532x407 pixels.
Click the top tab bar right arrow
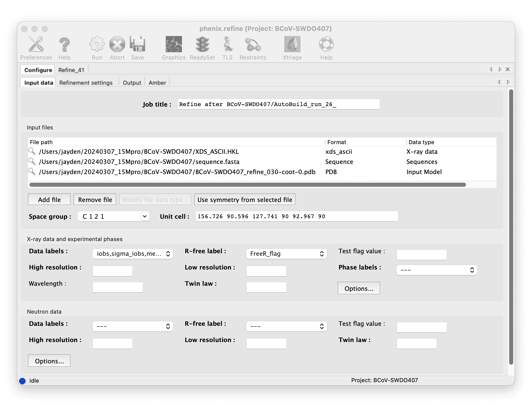click(x=500, y=69)
